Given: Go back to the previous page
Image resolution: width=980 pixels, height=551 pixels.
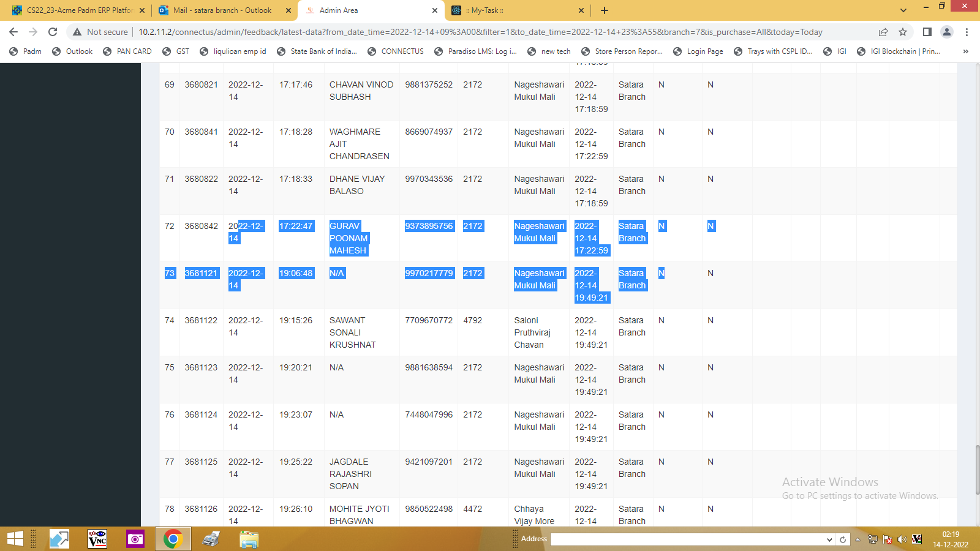Looking at the screenshot, I should point(13,32).
